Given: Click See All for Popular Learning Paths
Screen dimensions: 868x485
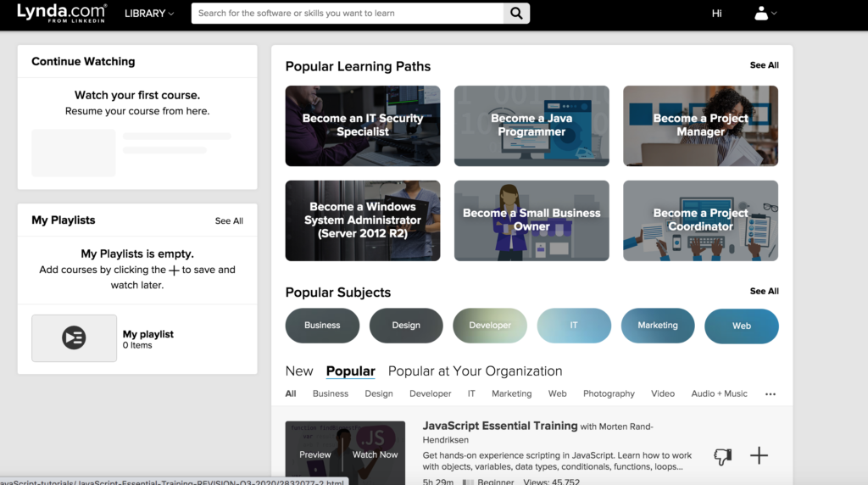Looking at the screenshot, I should 764,65.
